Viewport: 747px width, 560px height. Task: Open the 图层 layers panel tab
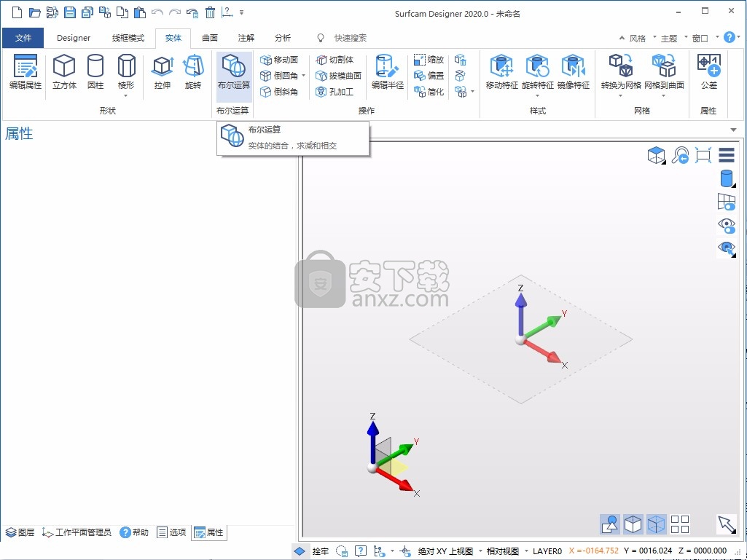[x=20, y=532]
